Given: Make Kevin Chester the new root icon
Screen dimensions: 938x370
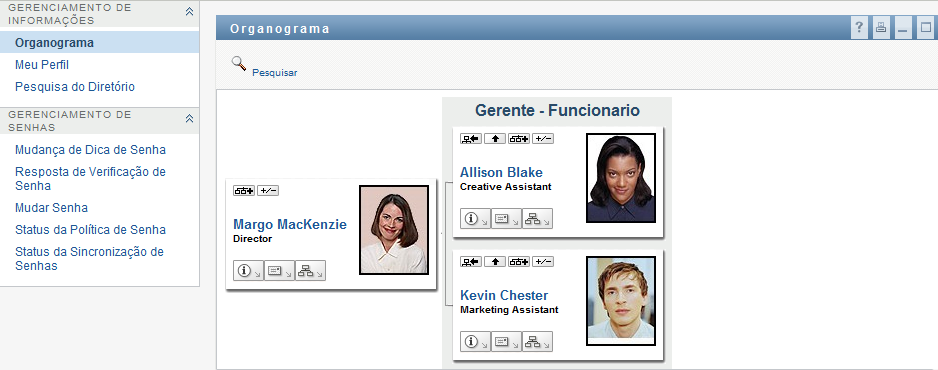Looking at the screenshot, I should coord(471,262).
